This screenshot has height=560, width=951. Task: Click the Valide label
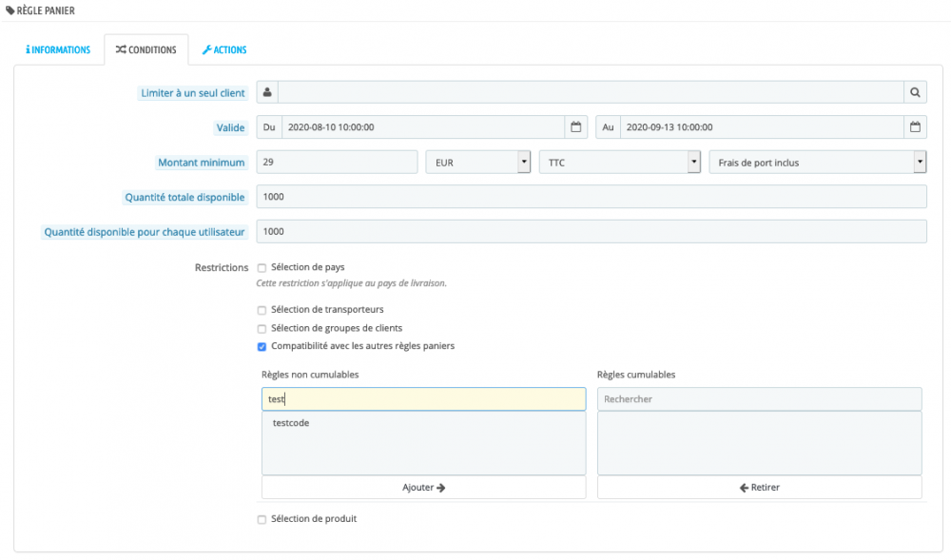[230, 128]
